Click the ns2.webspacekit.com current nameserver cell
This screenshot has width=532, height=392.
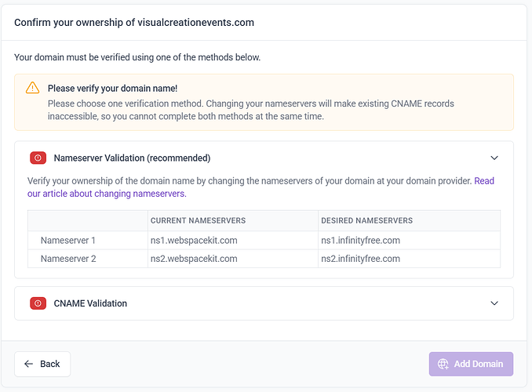(x=194, y=259)
